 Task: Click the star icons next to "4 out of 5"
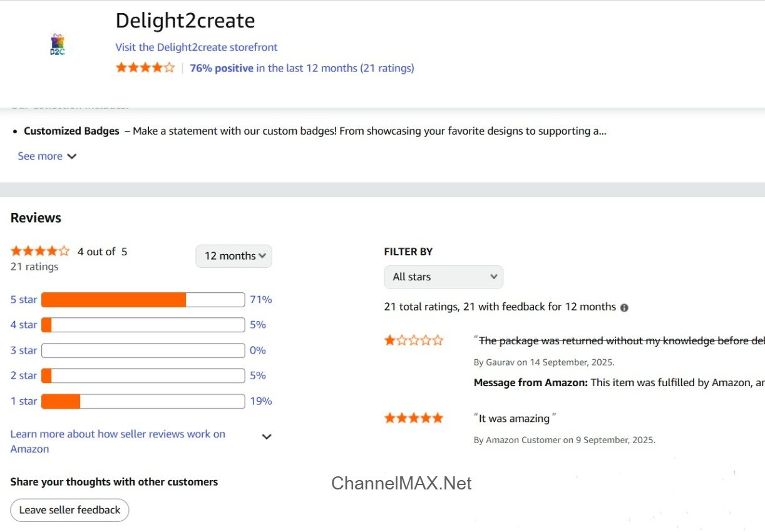click(39, 250)
